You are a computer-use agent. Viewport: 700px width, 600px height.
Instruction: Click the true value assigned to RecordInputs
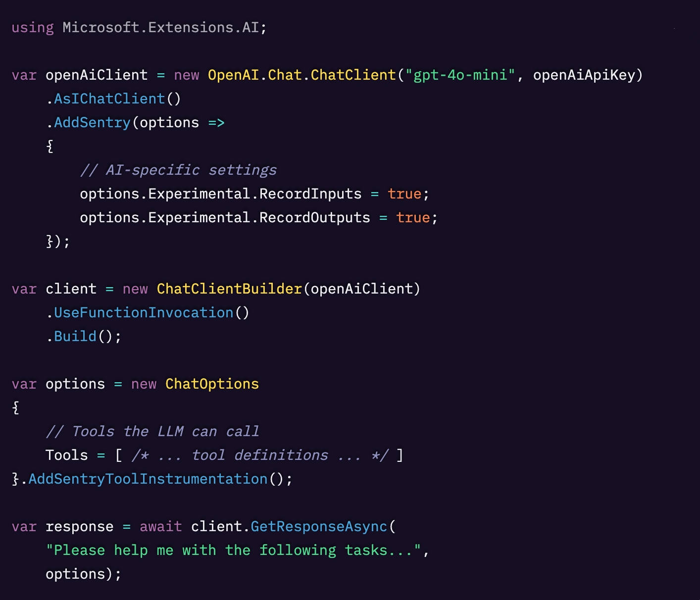[x=404, y=194]
